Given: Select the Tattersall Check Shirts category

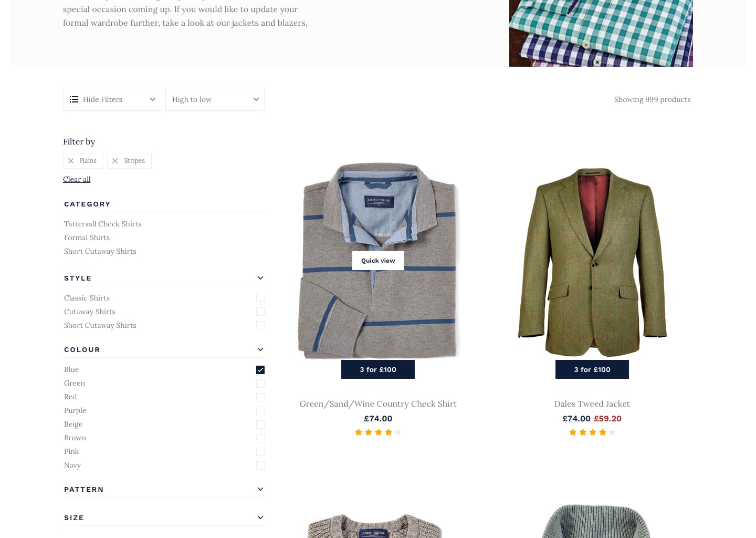Looking at the screenshot, I should [x=103, y=224].
